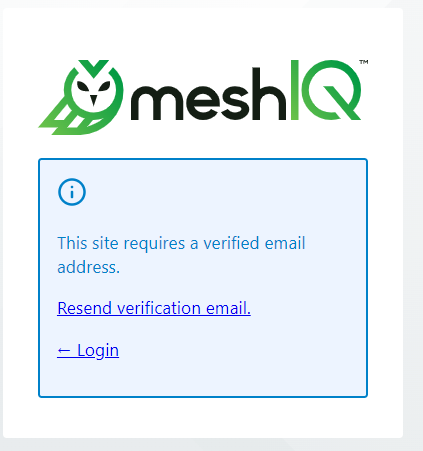Go back to the Login page

point(88,351)
